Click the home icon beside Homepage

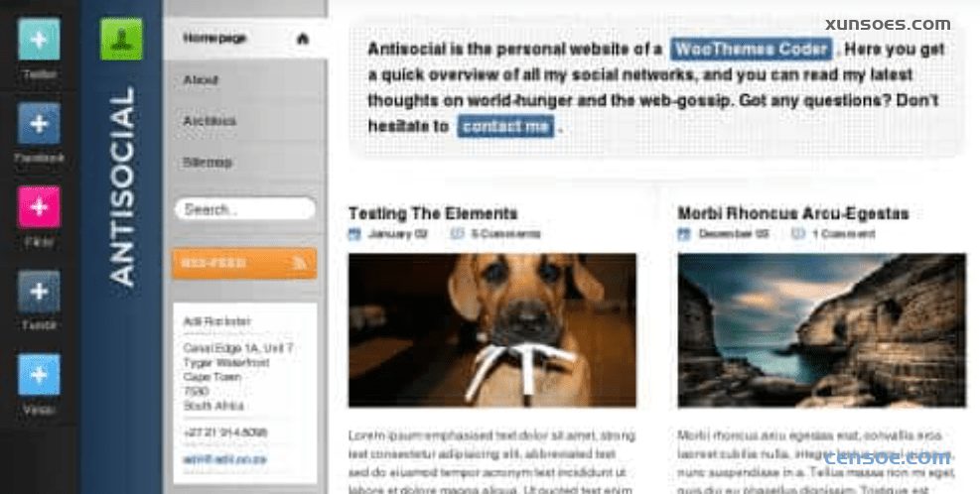pos(303,39)
